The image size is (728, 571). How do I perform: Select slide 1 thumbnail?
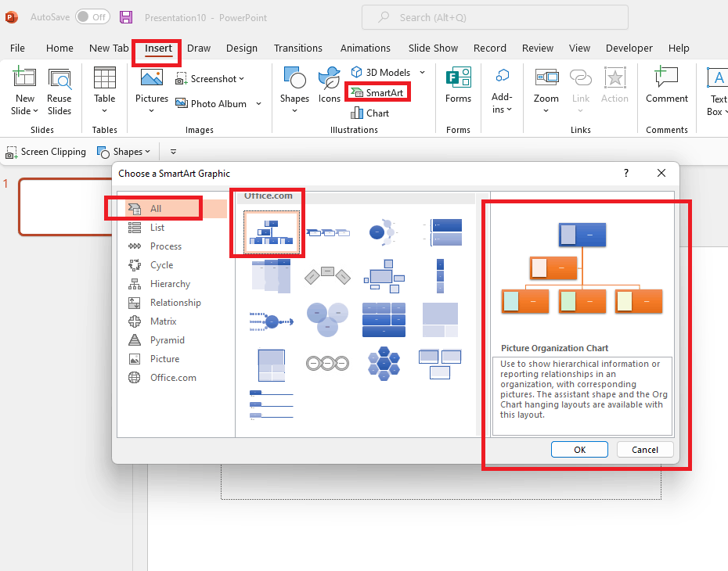[65, 206]
